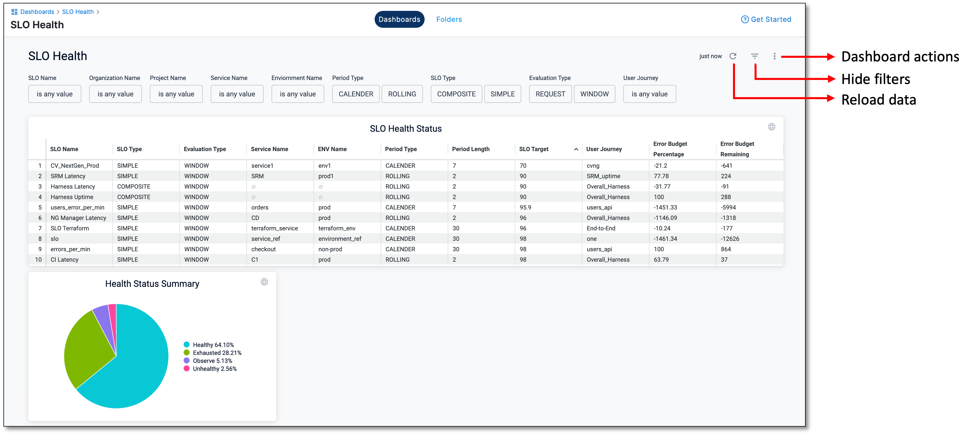
Task: Click the SLO Health breadcrumb link
Action: point(78,12)
